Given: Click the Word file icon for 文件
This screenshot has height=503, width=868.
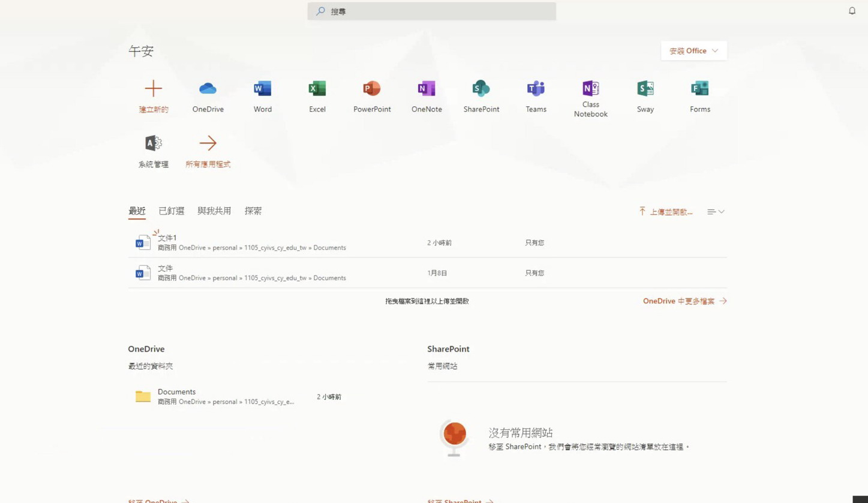Looking at the screenshot, I should tap(143, 273).
